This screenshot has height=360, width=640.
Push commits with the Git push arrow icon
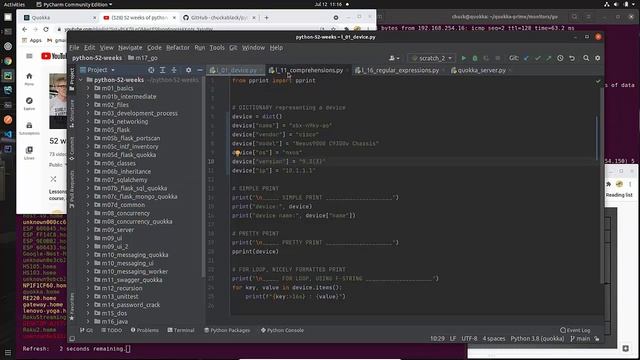click(x=549, y=58)
